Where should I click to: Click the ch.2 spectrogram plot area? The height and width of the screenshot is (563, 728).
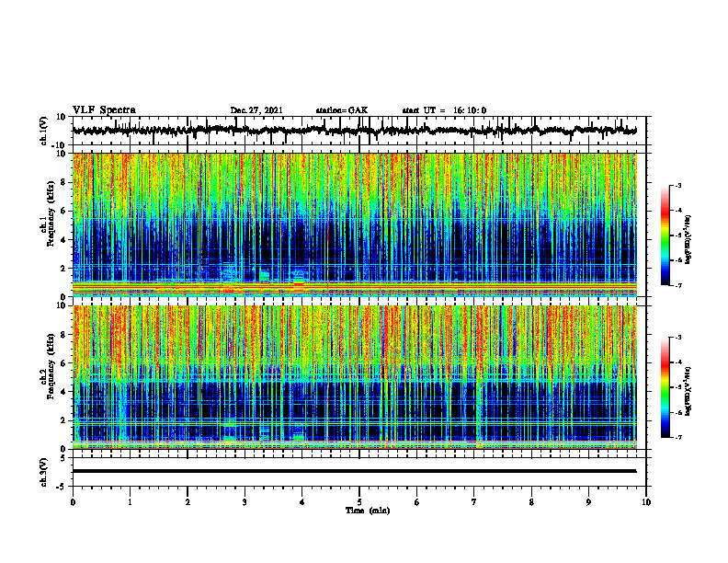355,377
